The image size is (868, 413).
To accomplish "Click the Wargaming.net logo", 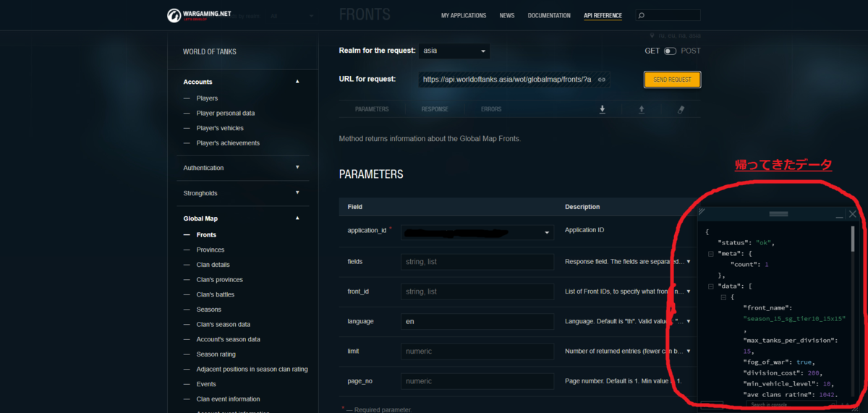I will tap(198, 15).
